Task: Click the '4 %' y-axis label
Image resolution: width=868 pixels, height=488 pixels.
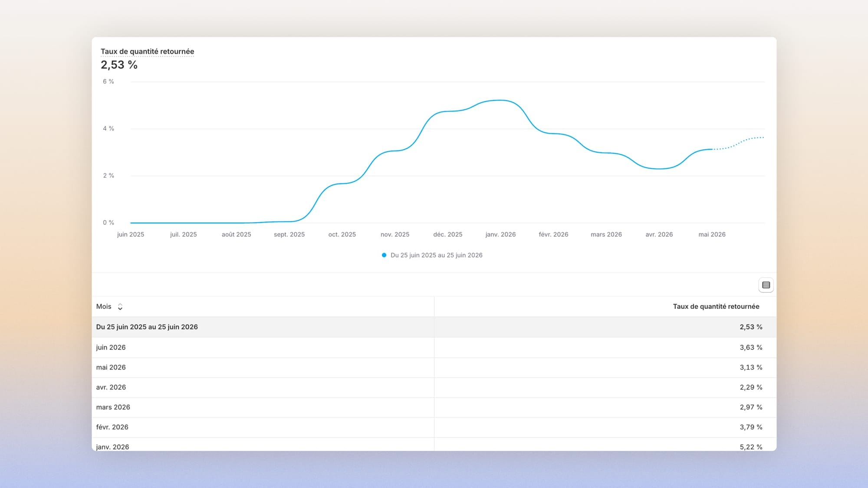Action: click(x=108, y=128)
